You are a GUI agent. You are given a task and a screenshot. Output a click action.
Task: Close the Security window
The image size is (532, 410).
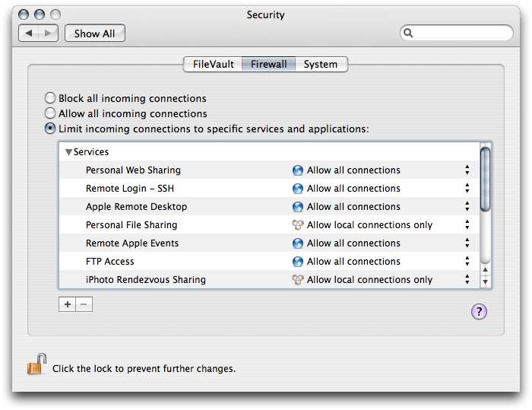tap(24, 14)
